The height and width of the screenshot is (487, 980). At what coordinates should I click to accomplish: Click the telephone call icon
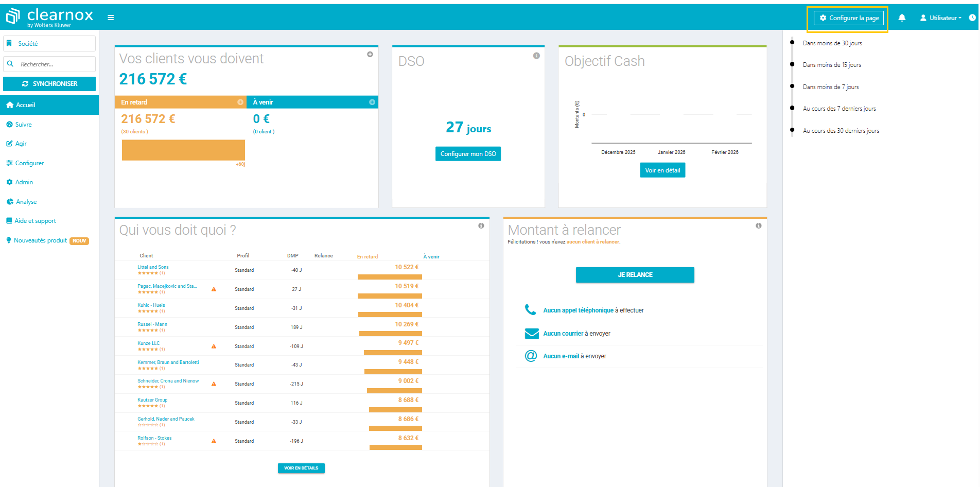click(530, 309)
